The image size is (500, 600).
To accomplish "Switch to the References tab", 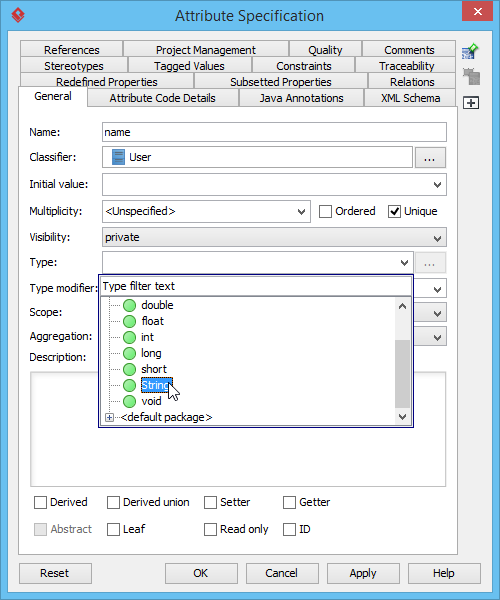I will point(72,50).
